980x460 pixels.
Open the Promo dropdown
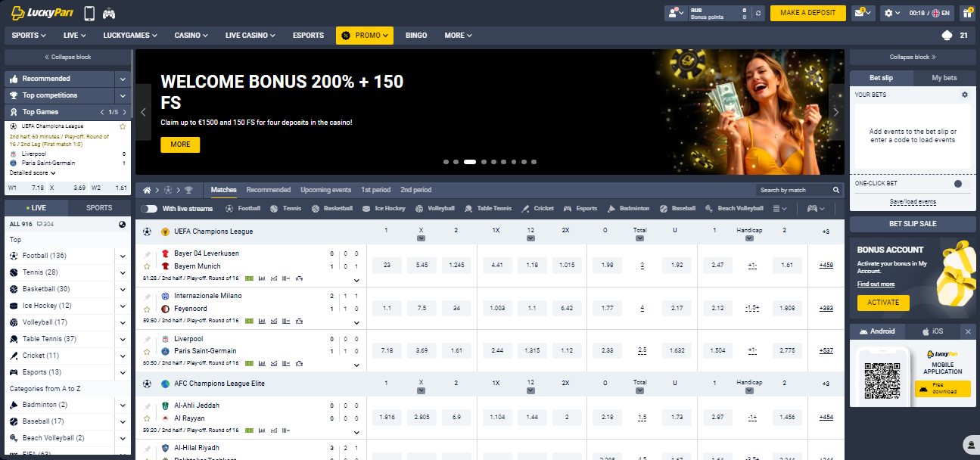point(365,36)
